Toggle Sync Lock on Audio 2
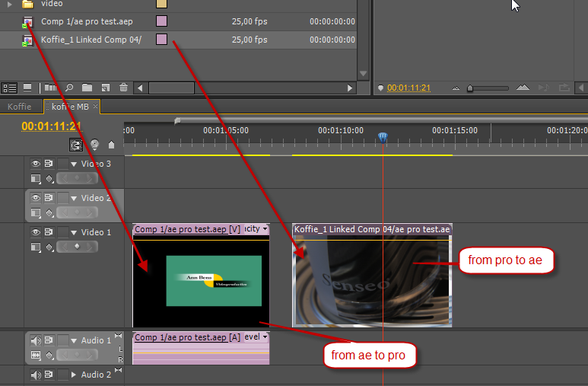 click(x=49, y=375)
